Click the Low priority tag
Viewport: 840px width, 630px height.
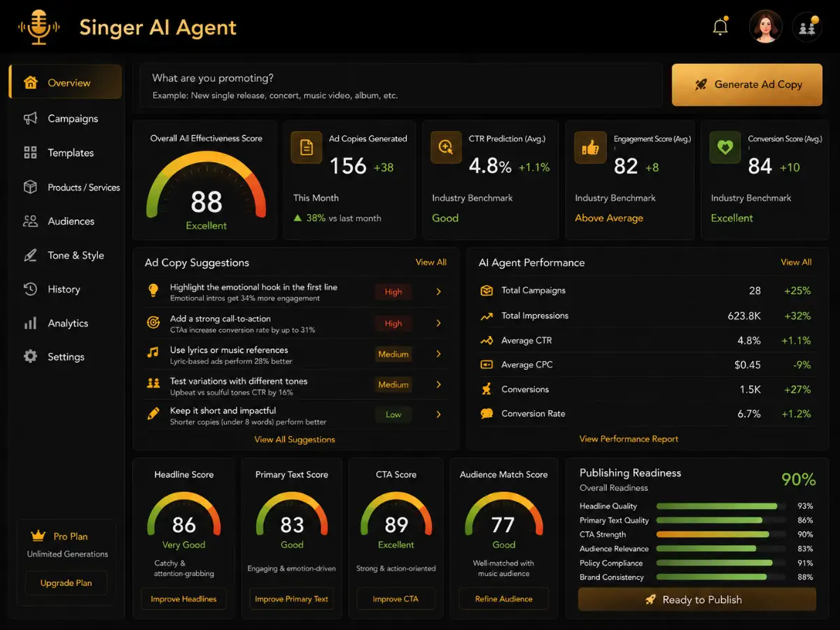393,414
